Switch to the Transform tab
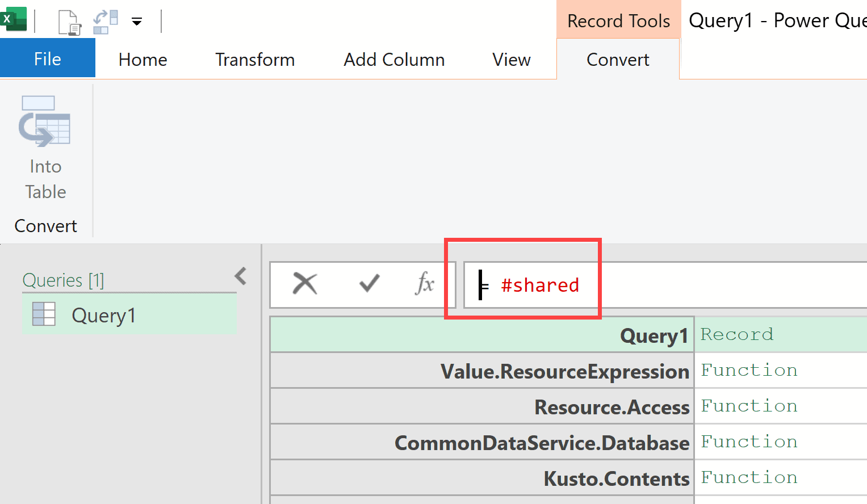This screenshot has width=867, height=504. click(255, 60)
